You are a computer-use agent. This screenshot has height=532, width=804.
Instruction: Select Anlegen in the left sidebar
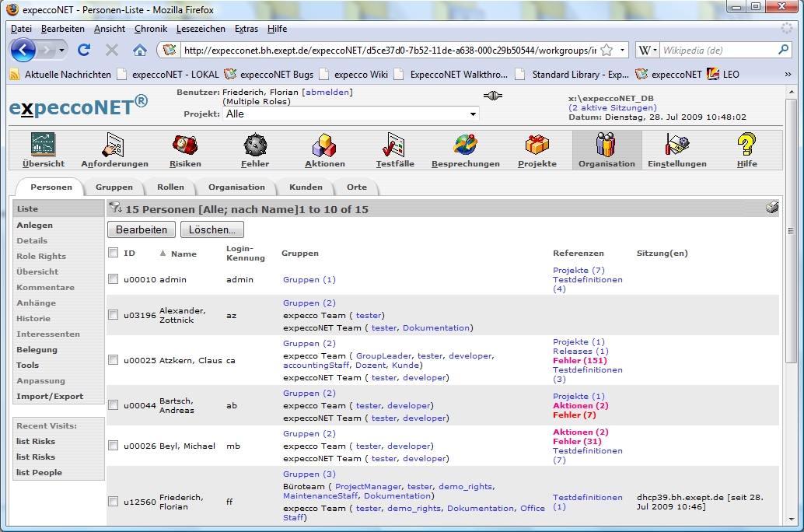point(34,226)
